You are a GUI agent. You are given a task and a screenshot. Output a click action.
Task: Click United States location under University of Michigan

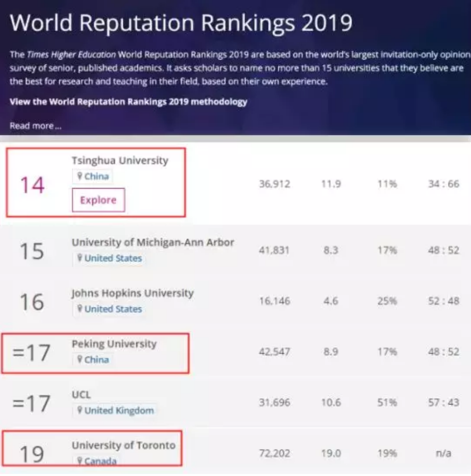click(x=110, y=258)
